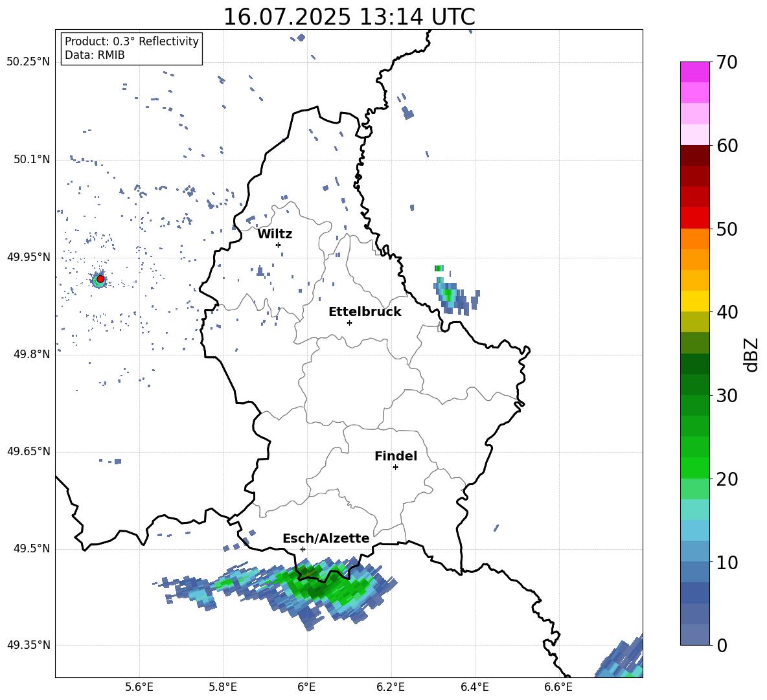Click the 6.6°E longitude label

558,687
